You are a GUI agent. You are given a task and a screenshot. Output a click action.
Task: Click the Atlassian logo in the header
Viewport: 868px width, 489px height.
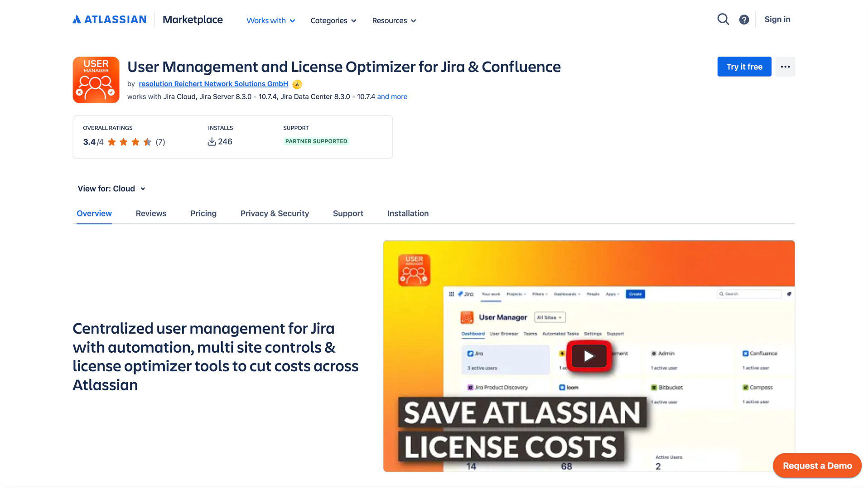109,19
